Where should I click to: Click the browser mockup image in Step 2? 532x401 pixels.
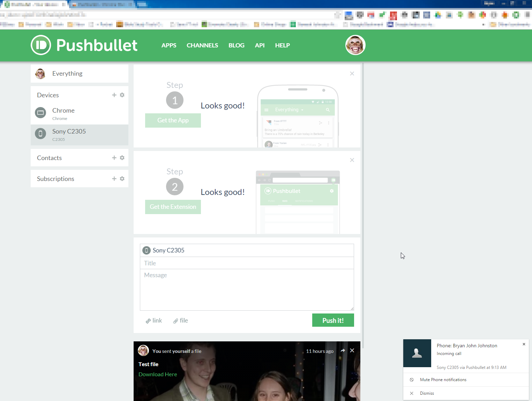click(298, 202)
